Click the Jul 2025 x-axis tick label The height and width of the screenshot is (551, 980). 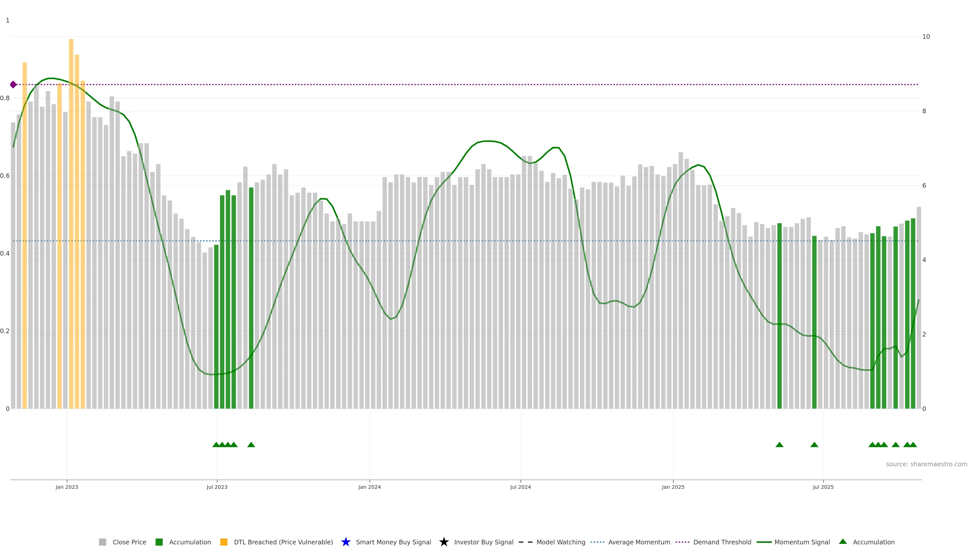point(823,487)
